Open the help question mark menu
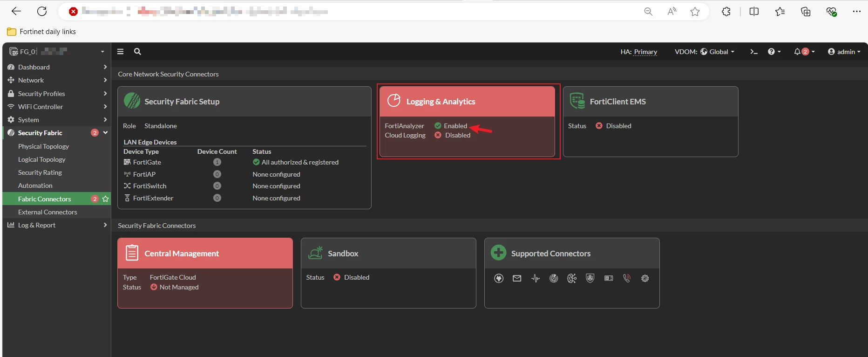This screenshot has width=868, height=357. (774, 52)
